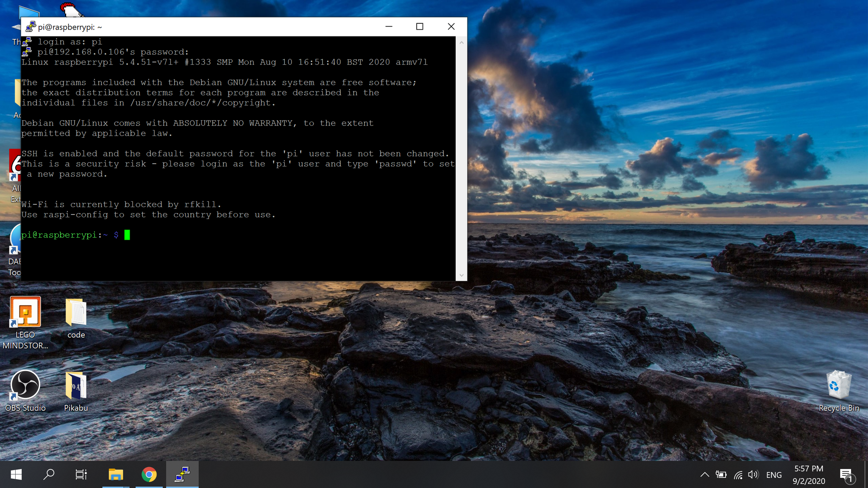
Task: Select the PuTTY taskbar button
Action: [x=182, y=474]
